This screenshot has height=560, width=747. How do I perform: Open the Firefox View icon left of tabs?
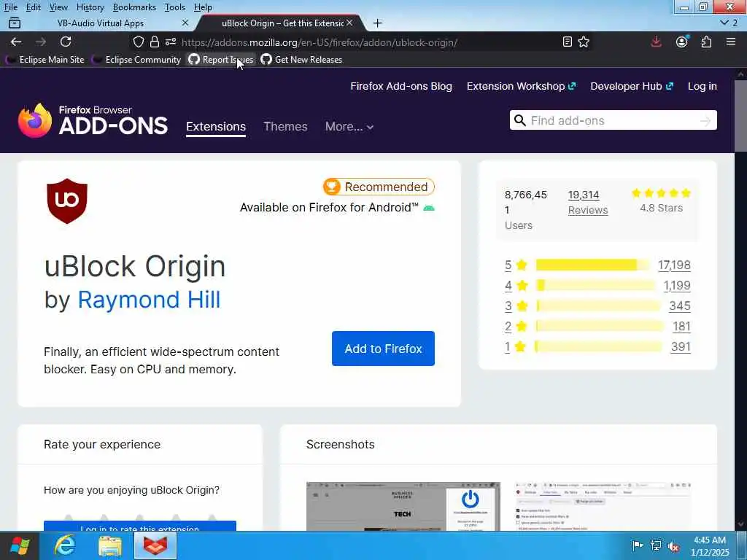(15, 23)
